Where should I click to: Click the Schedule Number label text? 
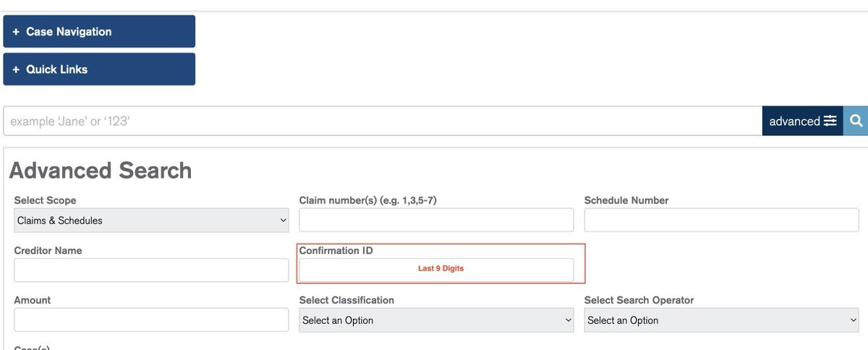click(x=626, y=200)
